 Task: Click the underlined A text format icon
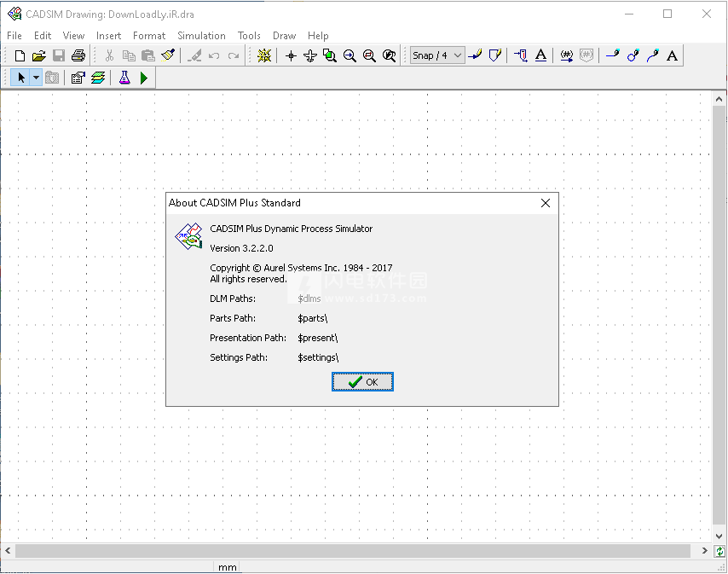(x=541, y=55)
